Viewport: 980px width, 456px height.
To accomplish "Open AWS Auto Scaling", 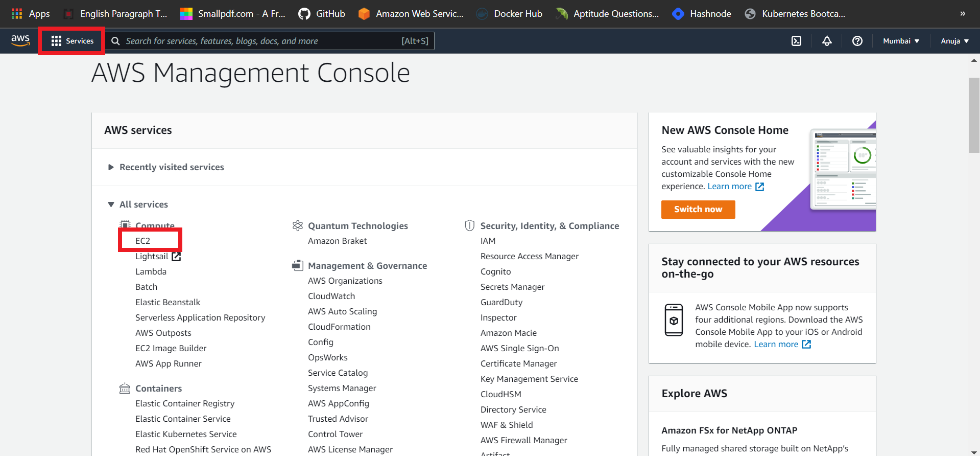I will click(x=342, y=311).
